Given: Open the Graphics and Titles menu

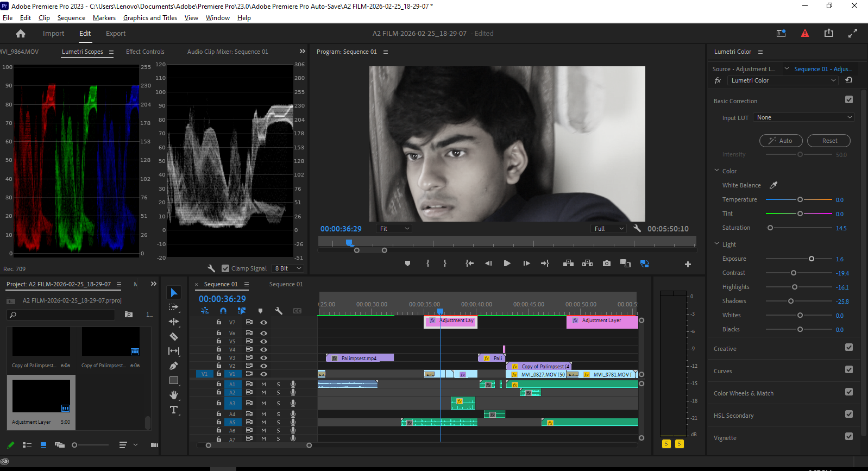Looking at the screenshot, I should coord(150,18).
